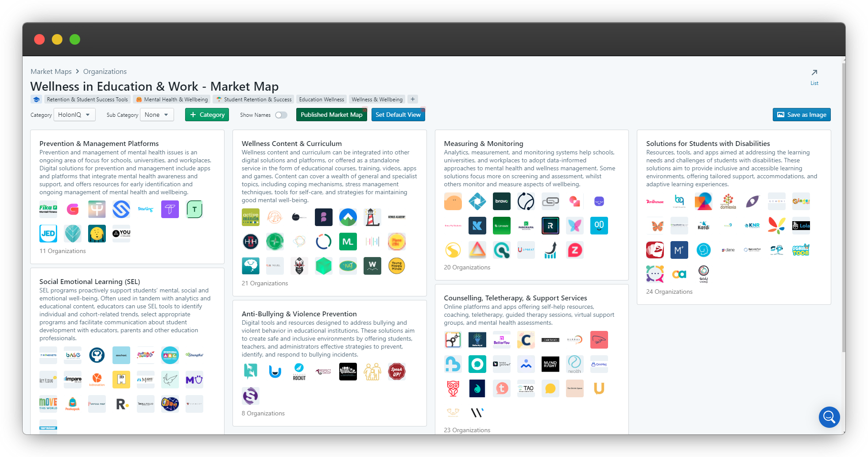Click the Active Minds logo

point(251,217)
